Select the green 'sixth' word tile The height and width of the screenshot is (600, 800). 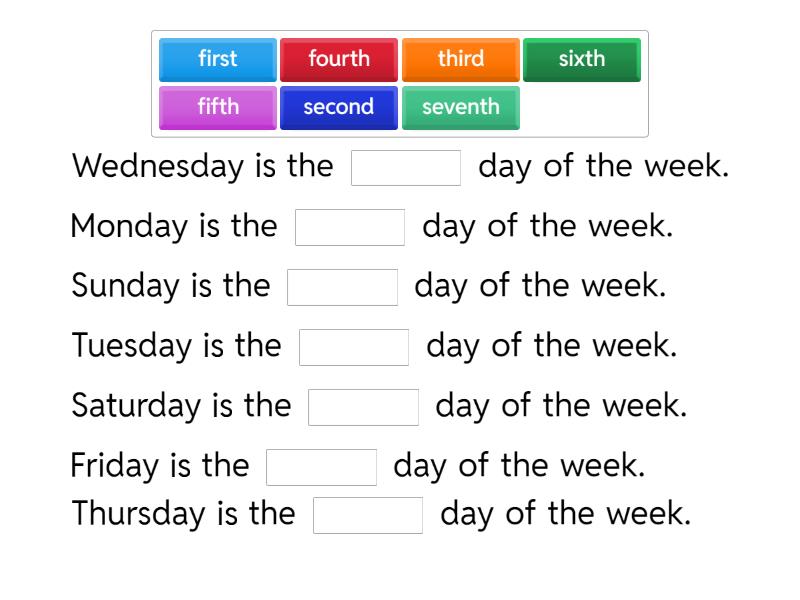(x=582, y=59)
